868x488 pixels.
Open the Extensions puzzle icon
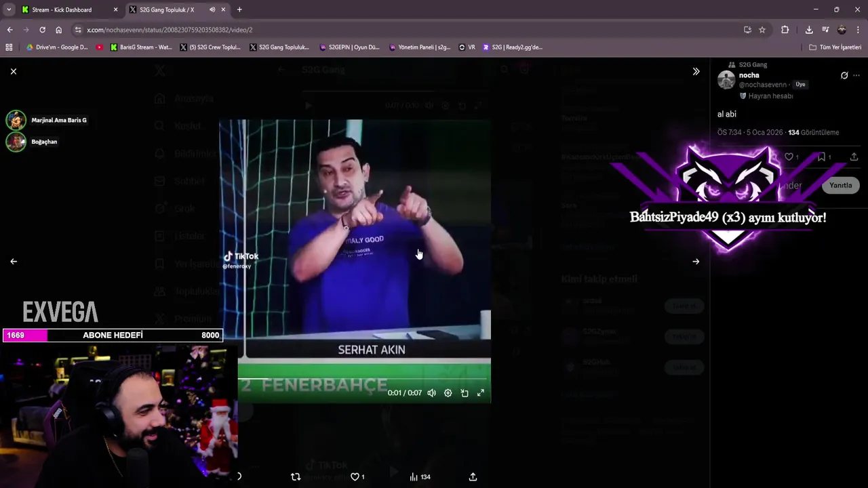785,30
